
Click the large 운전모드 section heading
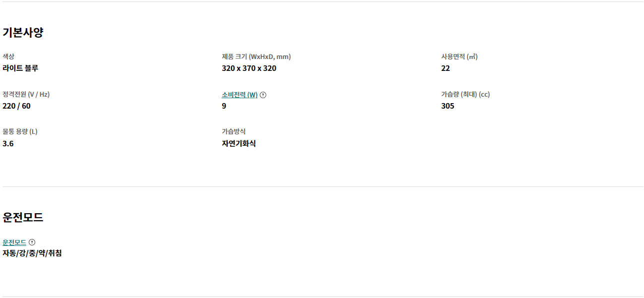[23, 217]
